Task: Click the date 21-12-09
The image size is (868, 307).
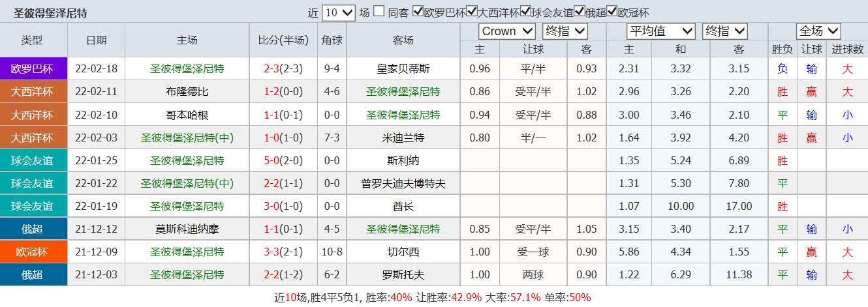Action: [97, 252]
